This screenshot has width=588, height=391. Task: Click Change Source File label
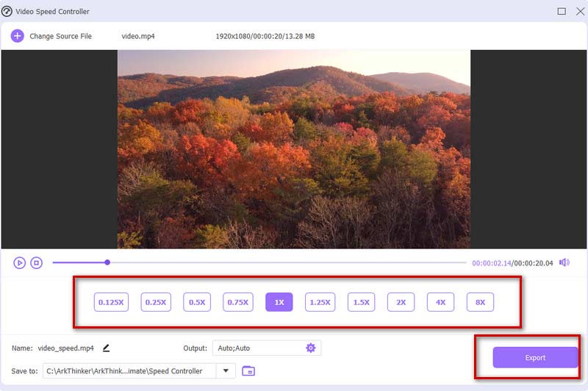pyautogui.click(x=60, y=36)
